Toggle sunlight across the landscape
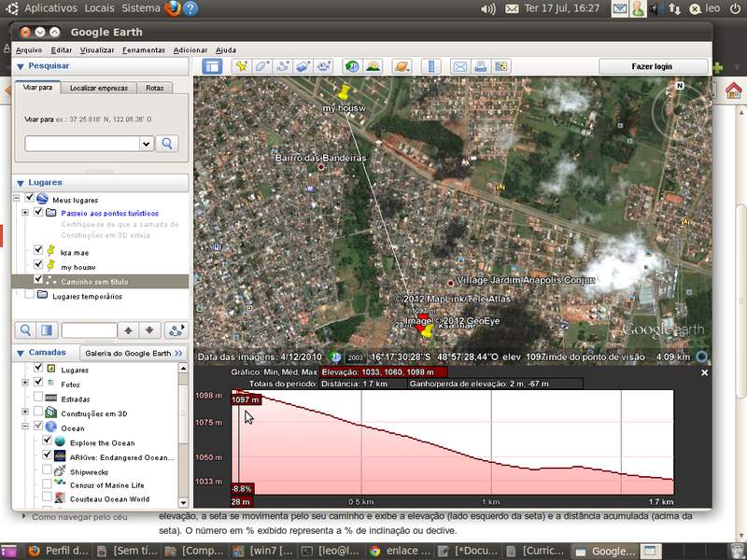Viewport: 747px width, 560px height. 373,66
